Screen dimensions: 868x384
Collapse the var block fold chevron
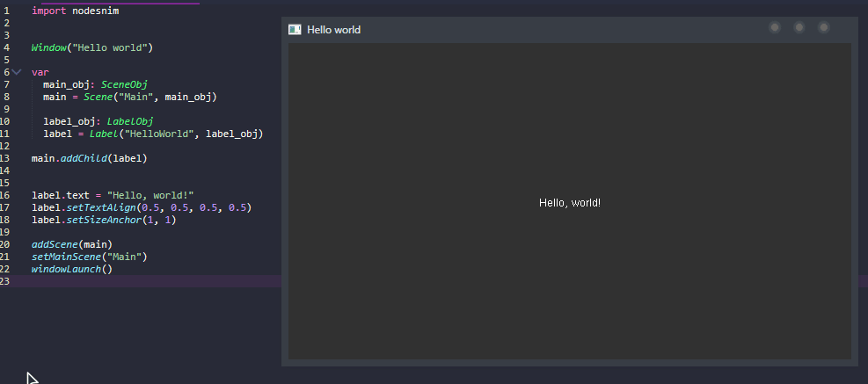point(18,72)
